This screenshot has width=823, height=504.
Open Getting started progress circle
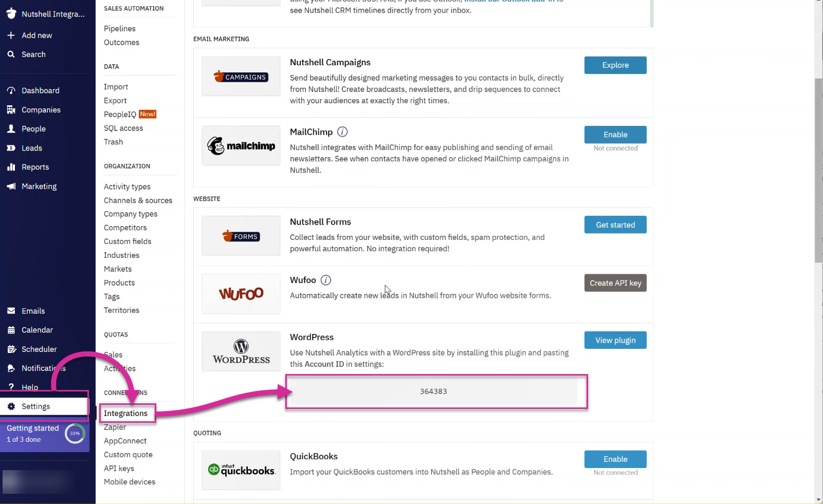pyautogui.click(x=75, y=434)
